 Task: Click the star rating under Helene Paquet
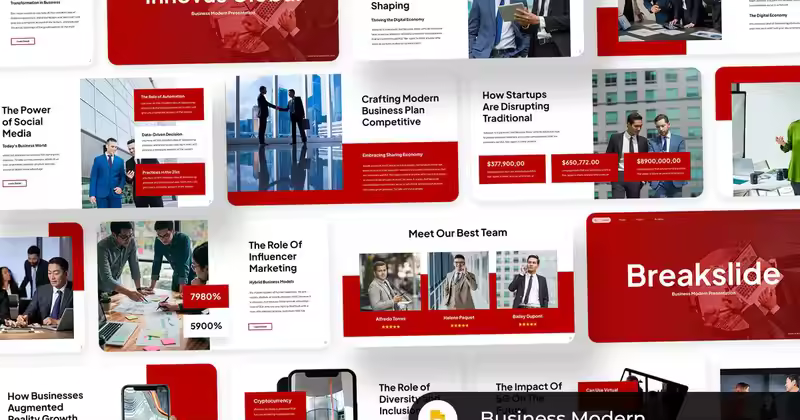click(459, 325)
